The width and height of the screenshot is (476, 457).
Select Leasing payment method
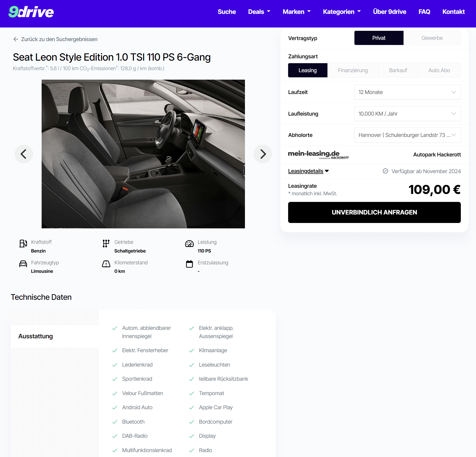click(x=308, y=70)
